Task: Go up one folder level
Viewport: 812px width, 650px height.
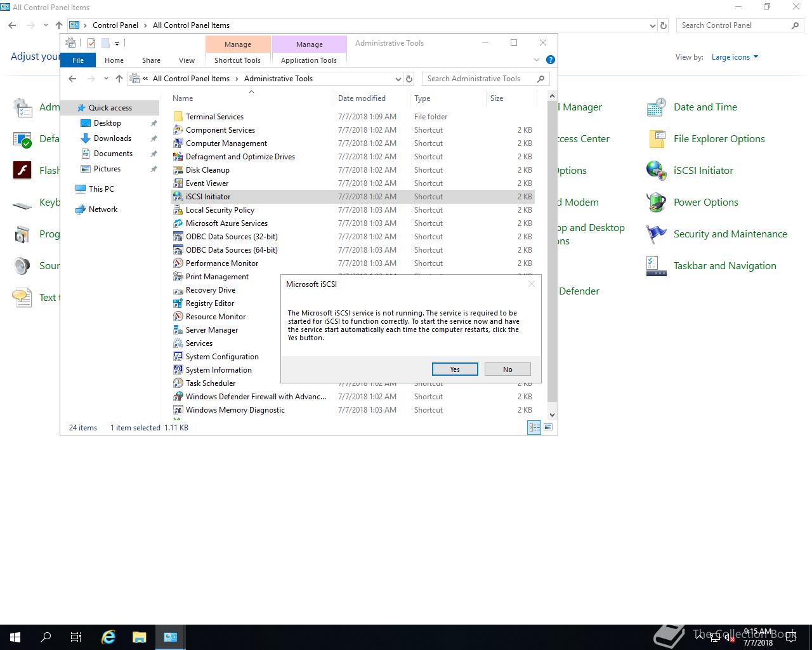Action: pos(119,79)
